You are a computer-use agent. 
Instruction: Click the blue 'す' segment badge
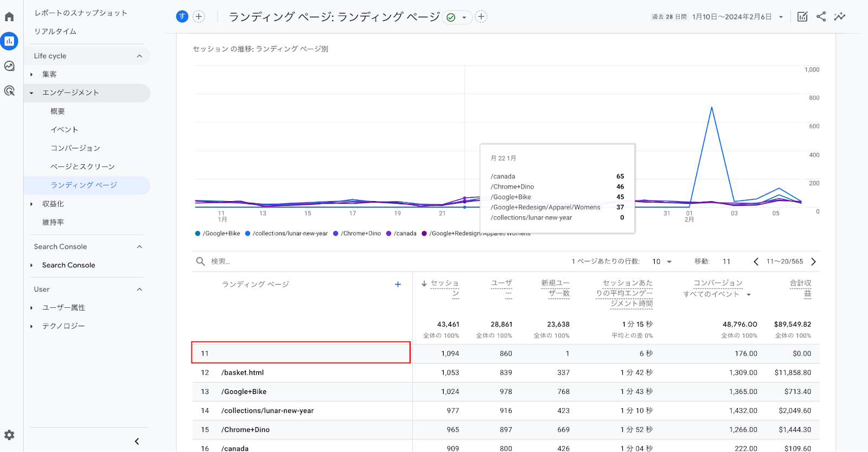point(182,17)
